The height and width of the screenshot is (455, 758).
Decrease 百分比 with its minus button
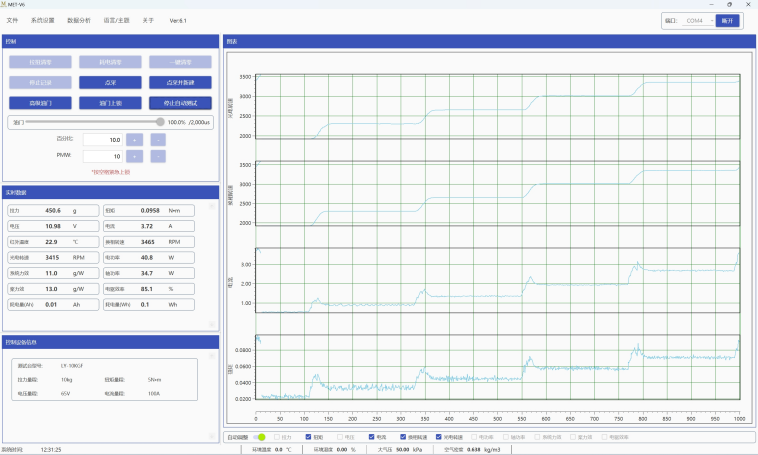click(158, 140)
